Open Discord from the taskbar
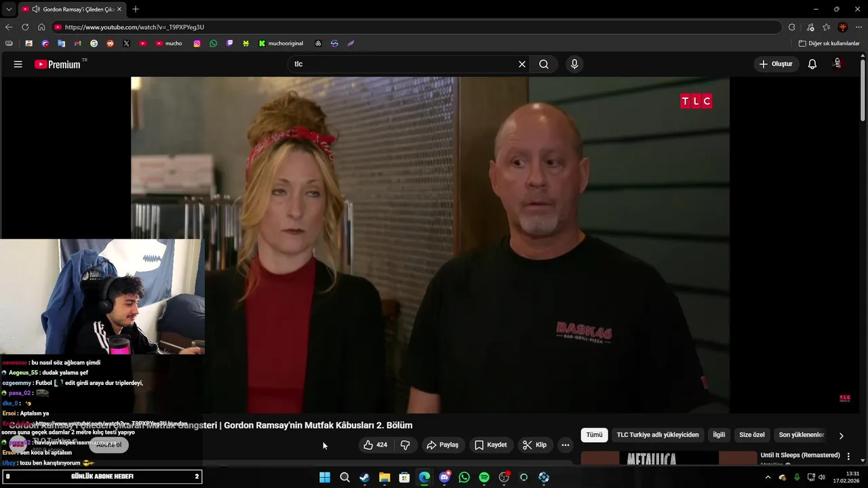The width and height of the screenshot is (868, 488). [444, 477]
